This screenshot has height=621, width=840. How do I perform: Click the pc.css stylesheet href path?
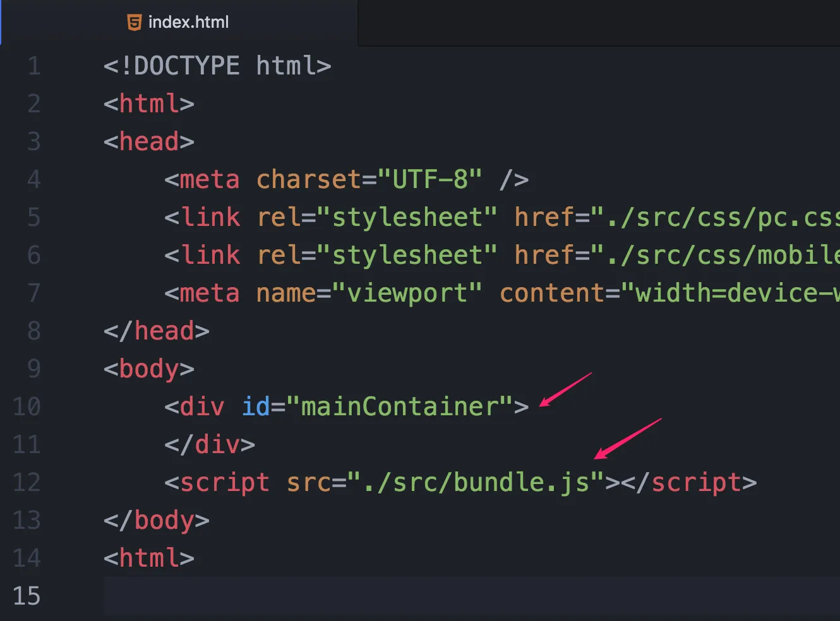coord(720,218)
